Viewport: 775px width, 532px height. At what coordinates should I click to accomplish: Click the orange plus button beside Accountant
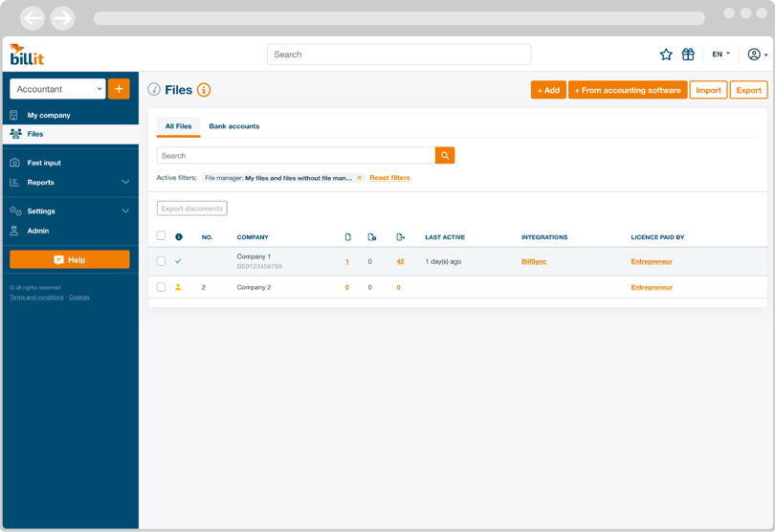(x=119, y=89)
